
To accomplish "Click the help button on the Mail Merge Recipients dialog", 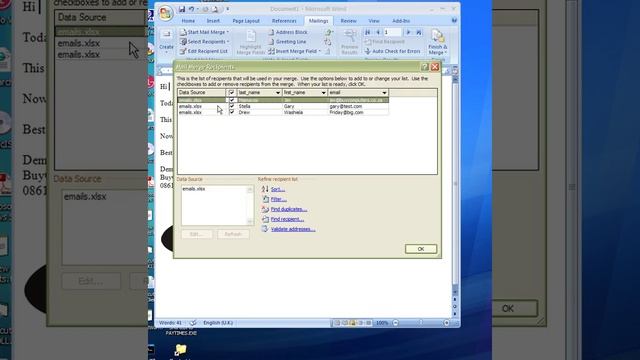I will [x=424, y=67].
